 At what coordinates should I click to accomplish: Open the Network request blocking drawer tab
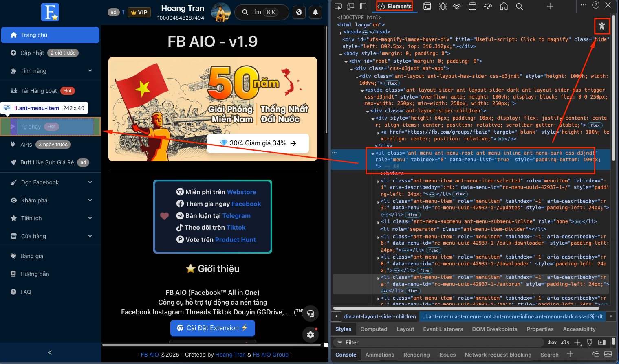tap(498, 355)
